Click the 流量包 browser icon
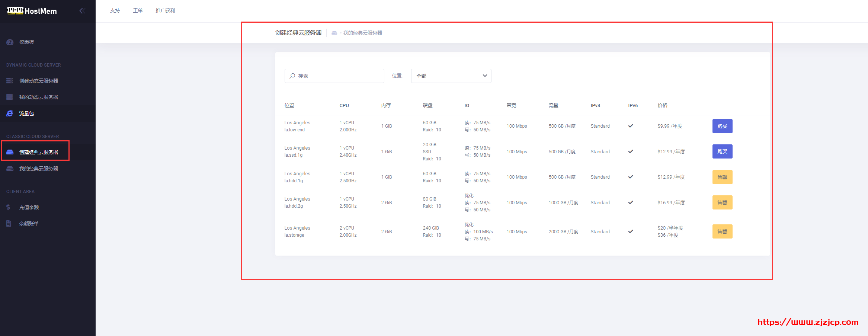 click(x=10, y=113)
